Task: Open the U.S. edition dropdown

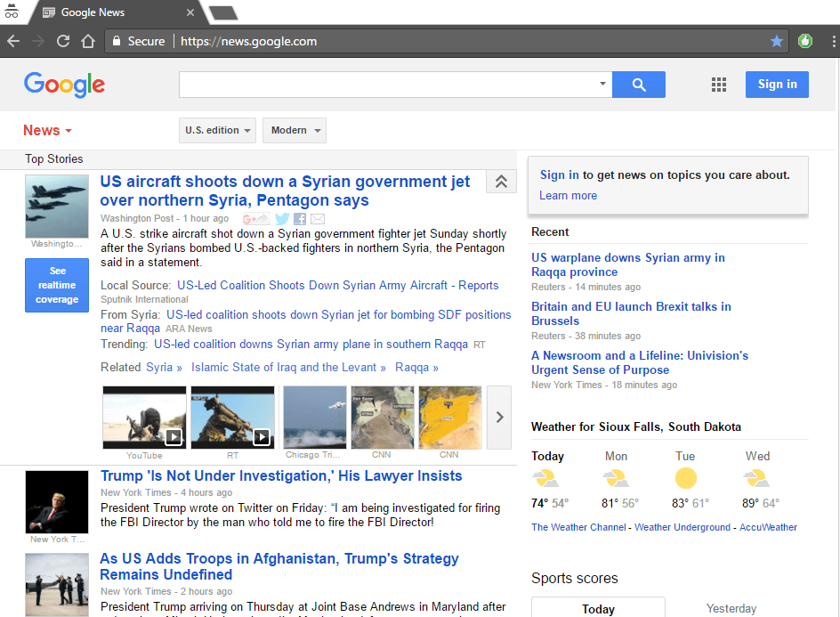Action: click(x=217, y=129)
